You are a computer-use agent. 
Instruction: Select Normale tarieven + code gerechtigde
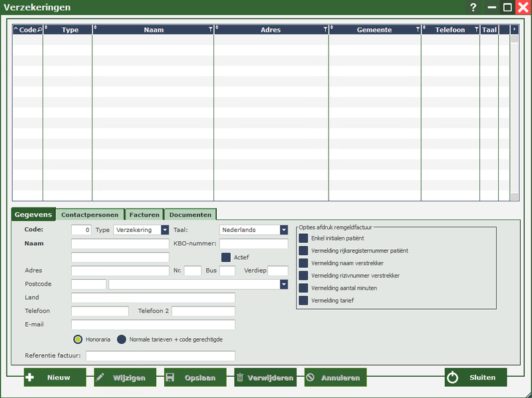tap(122, 340)
